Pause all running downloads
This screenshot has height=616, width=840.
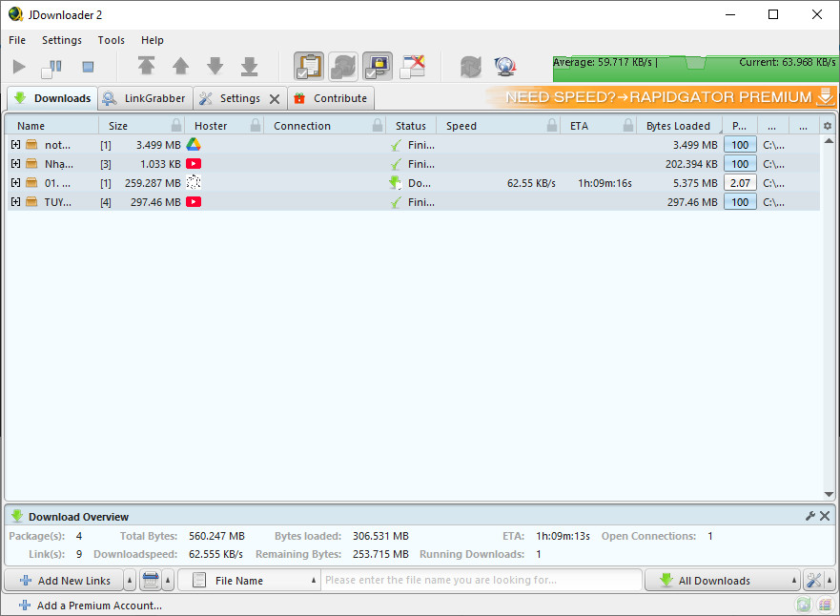51,66
